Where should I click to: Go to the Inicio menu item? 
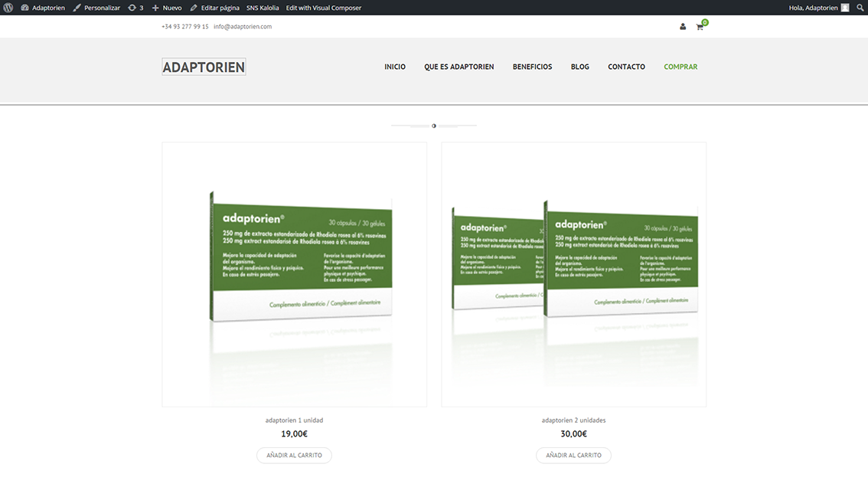pos(395,67)
